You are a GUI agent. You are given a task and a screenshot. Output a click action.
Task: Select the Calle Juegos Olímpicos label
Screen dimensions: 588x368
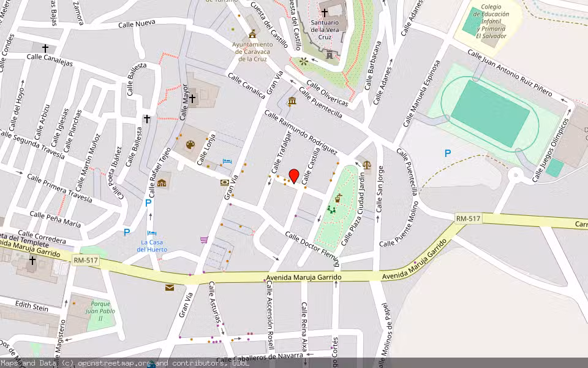tap(551, 150)
